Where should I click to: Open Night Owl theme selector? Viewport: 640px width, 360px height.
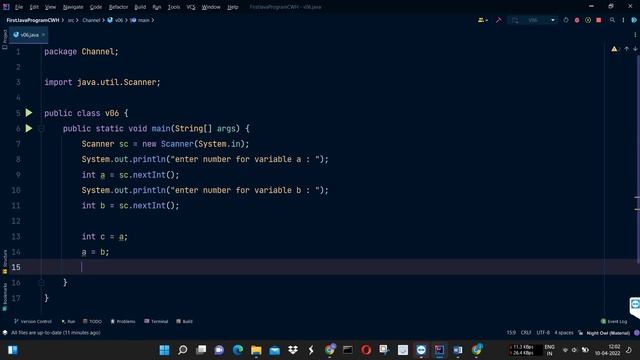(608, 333)
